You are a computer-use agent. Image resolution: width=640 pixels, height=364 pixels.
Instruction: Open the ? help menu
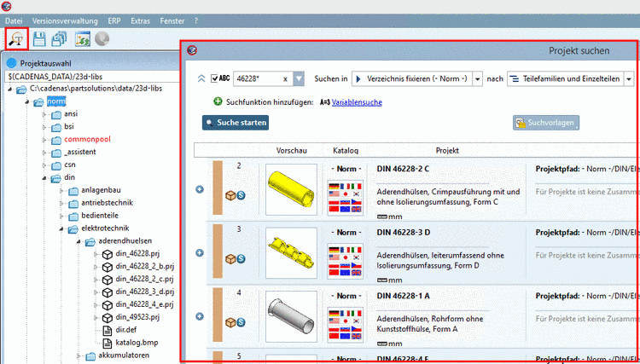click(x=196, y=21)
